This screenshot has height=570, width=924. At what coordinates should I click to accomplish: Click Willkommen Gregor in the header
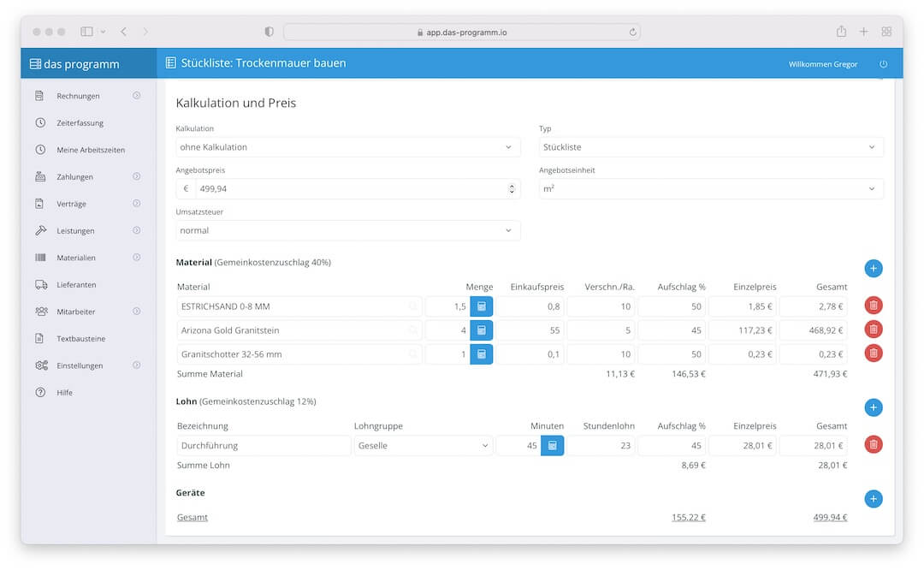point(823,64)
